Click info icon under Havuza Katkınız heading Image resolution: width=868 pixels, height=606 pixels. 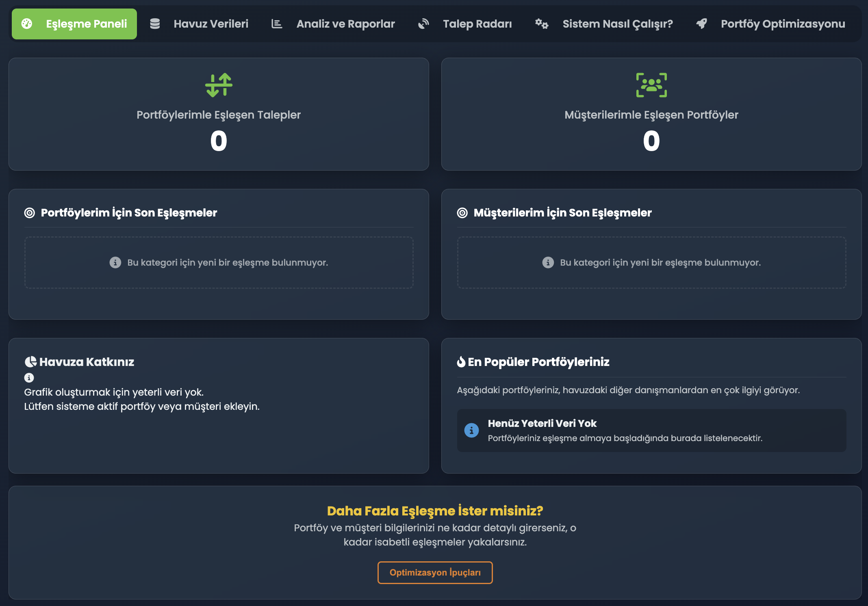click(x=29, y=378)
